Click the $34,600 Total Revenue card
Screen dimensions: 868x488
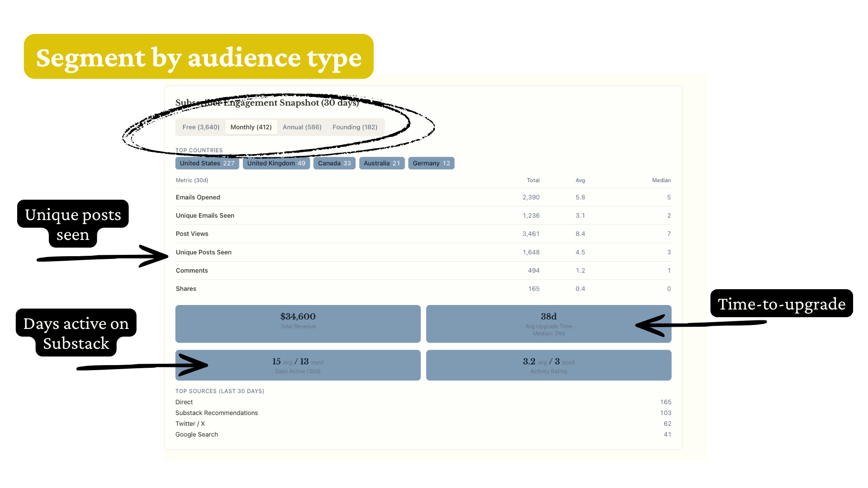tap(298, 324)
